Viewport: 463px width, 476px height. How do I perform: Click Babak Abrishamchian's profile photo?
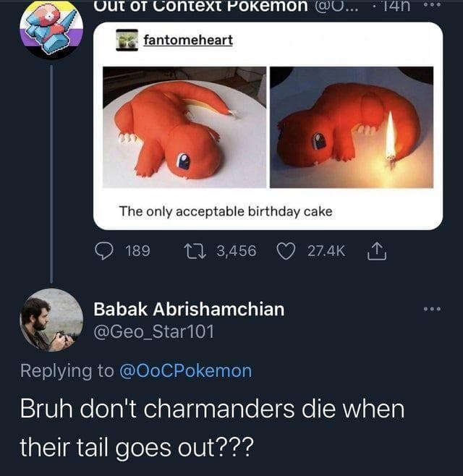(x=51, y=320)
